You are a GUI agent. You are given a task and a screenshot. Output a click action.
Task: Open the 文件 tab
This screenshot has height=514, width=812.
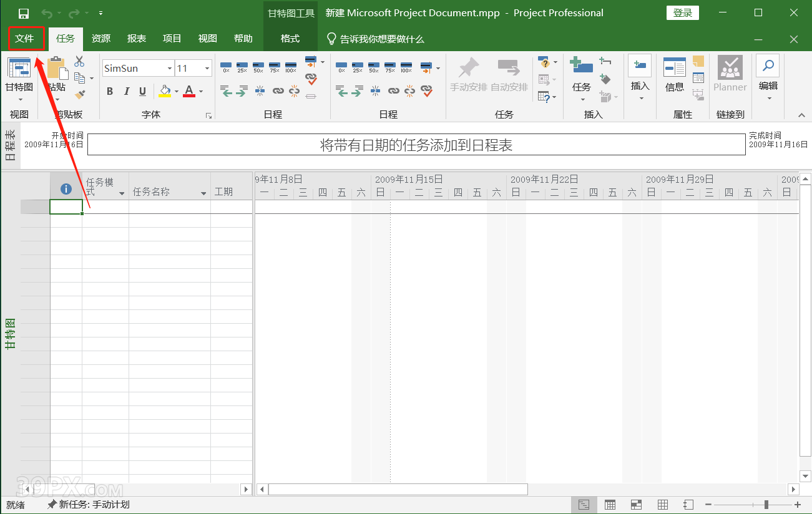tap(25, 39)
